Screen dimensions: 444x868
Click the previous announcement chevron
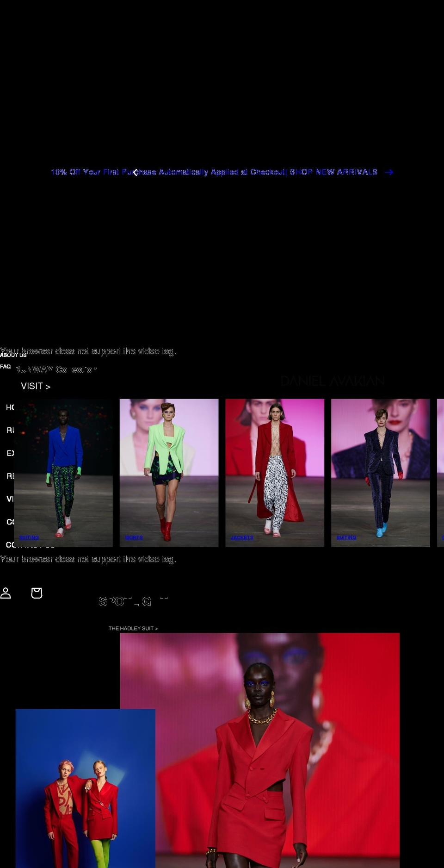point(135,173)
